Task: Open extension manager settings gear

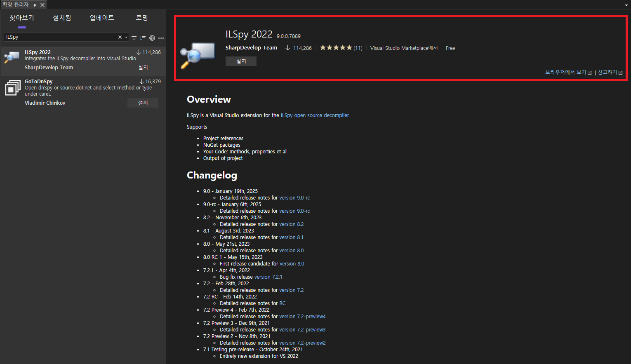Action: tap(152, 38)
